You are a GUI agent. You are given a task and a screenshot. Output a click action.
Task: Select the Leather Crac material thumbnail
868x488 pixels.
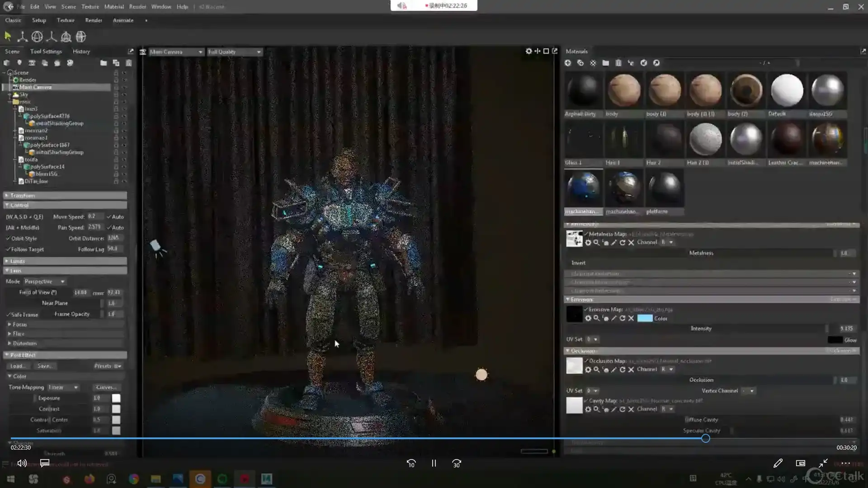(x=787, y=140)
